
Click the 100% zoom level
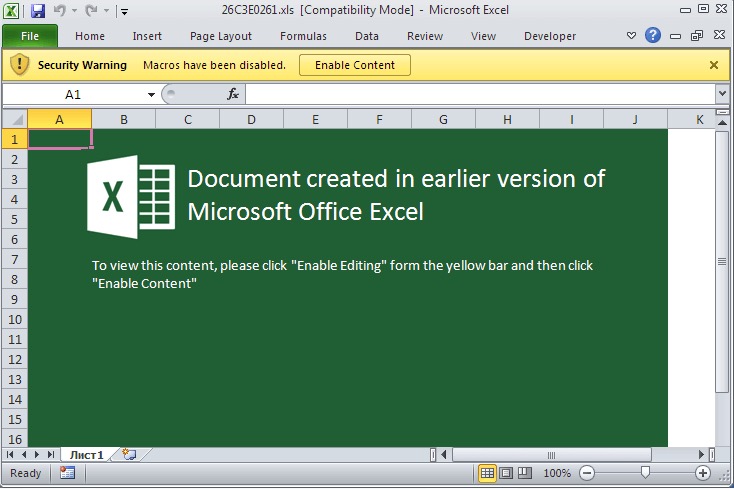[x=557, y=473]
